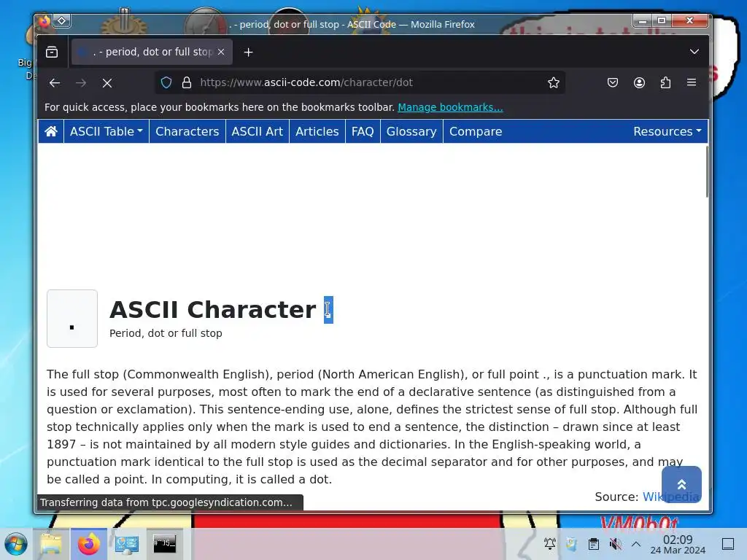This screenshot has height=560, width=747.
Task: Open the window menu Firefox icon in titlebar
Action: (x=44, y=21)
